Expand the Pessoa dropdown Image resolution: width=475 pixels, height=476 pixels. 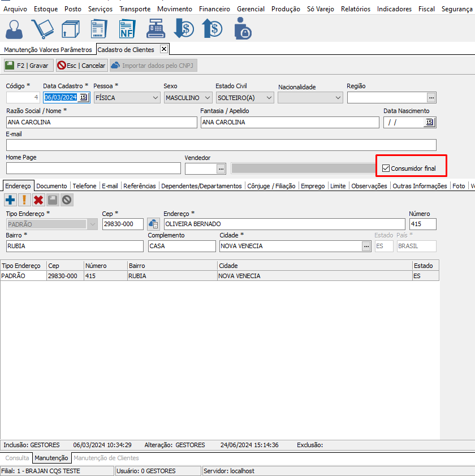(x=156, y=98)
